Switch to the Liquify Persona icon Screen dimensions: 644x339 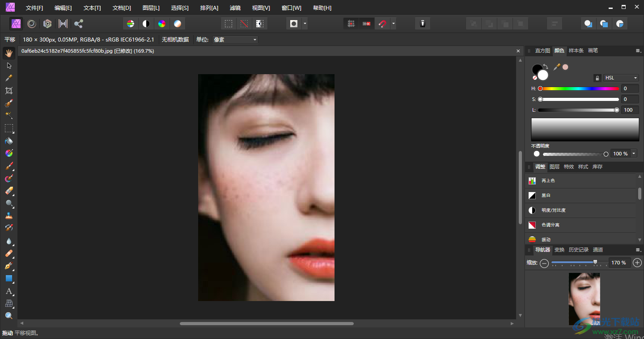coord(32,24)
